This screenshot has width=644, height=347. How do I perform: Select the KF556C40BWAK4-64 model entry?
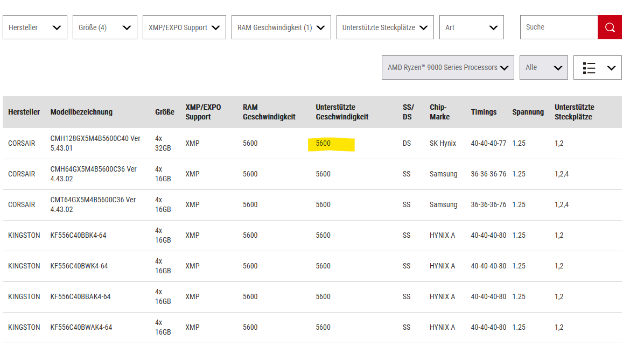[x=81, y=327]
